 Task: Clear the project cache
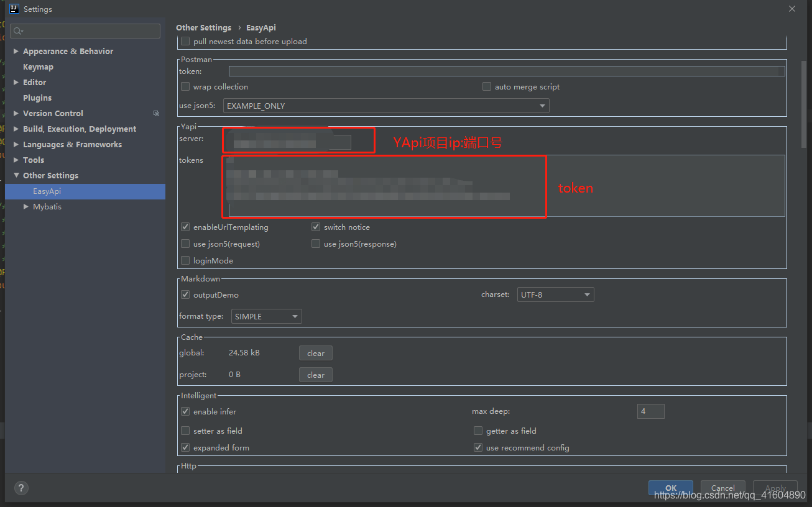[316, 375]
